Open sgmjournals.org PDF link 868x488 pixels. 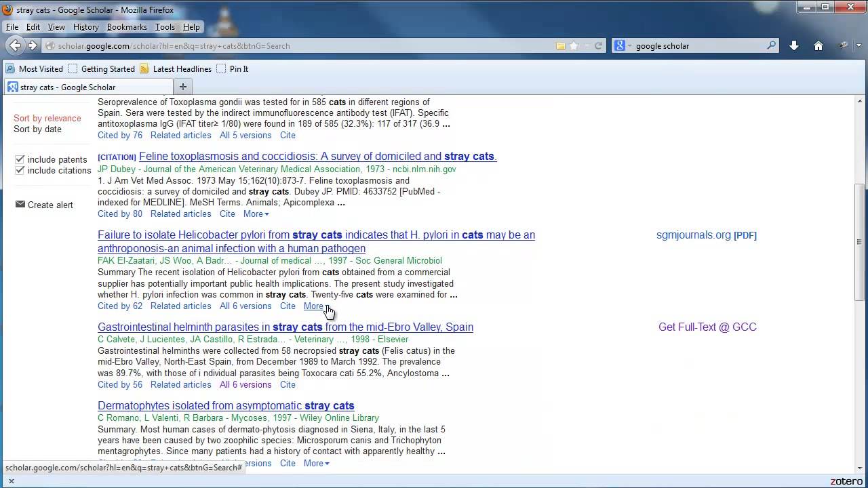coord(707,235)
